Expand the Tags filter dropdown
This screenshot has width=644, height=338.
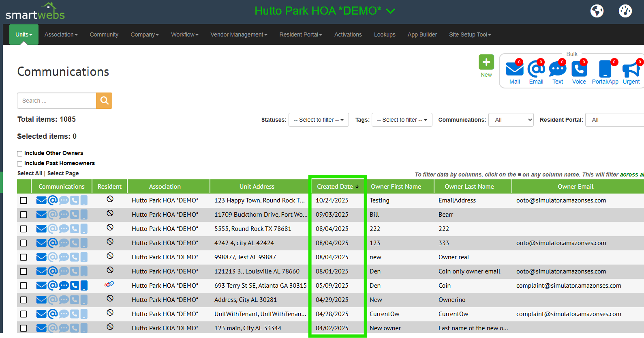click(402, 120)
